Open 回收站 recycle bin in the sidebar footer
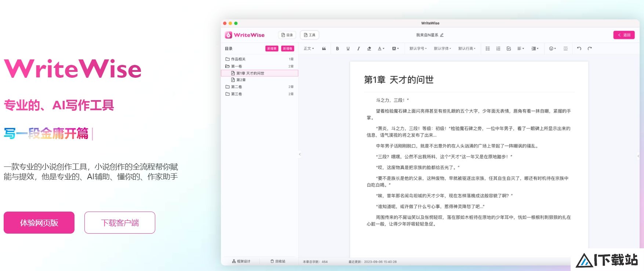 278,261
